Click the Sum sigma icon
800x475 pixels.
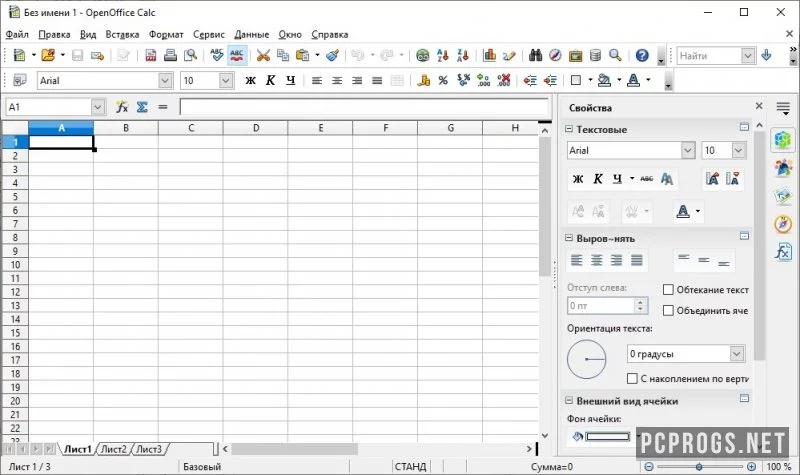click(x=142, y=107)
